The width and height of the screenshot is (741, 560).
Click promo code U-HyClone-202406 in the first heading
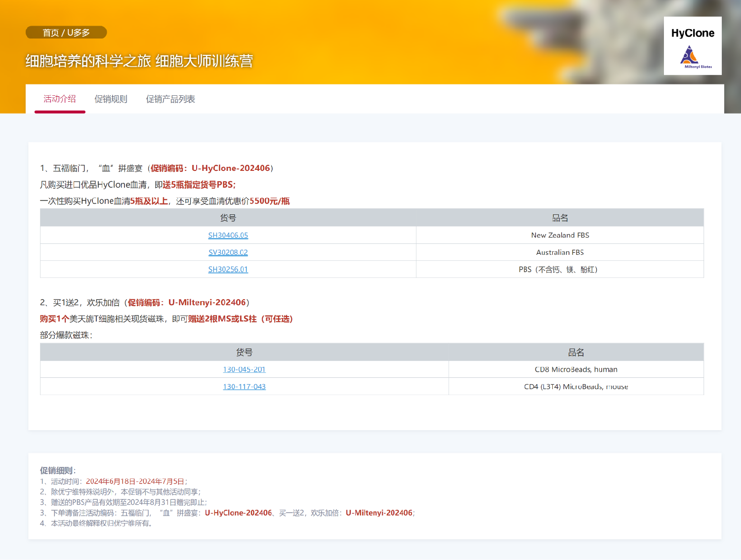(231, 168)
